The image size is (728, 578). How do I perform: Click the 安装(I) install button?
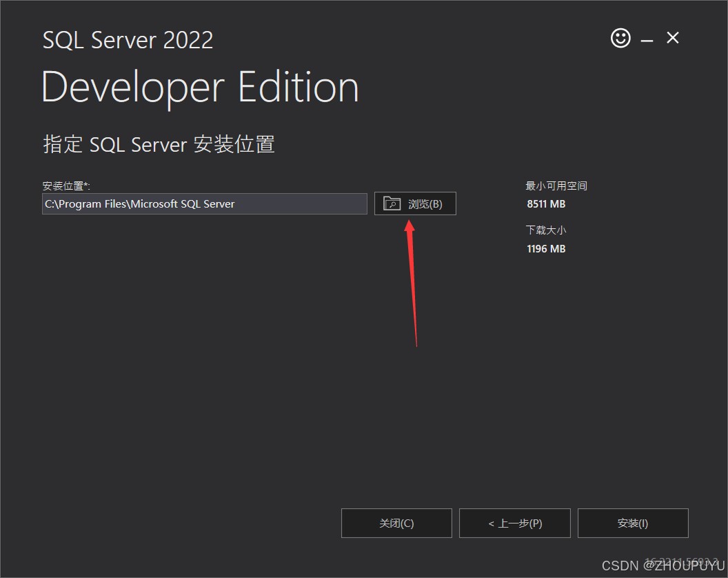632,523
